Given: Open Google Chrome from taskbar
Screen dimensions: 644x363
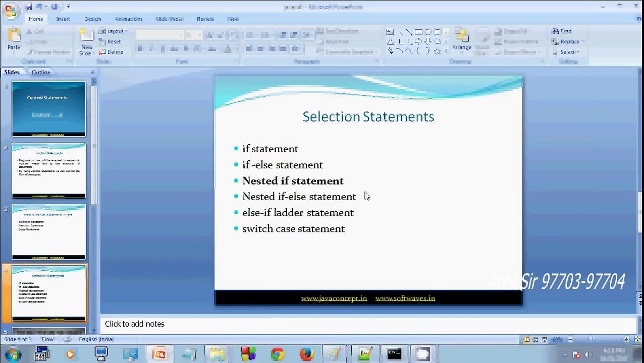Looking at the screenshot, I should (x=277, y=354).
